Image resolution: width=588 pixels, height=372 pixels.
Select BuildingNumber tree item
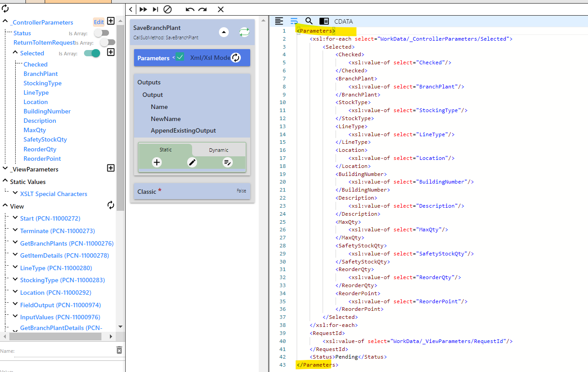tap(47, 111)
